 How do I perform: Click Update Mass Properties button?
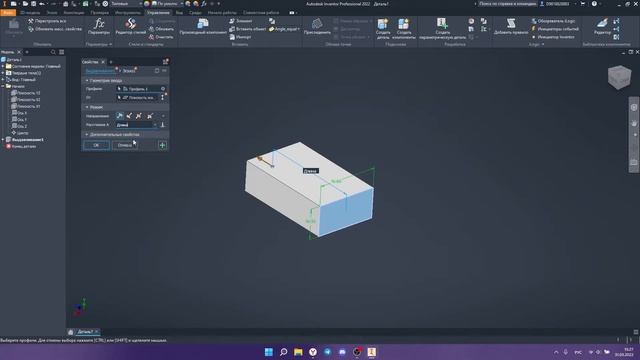(x=55, y=29)
